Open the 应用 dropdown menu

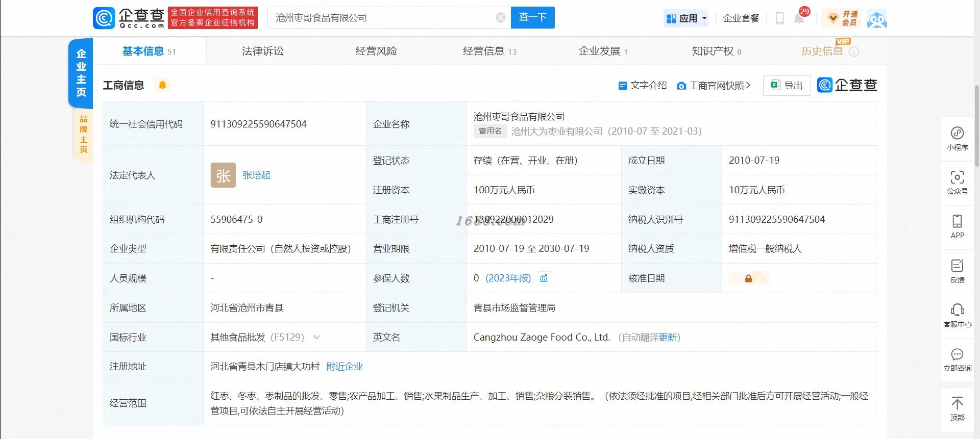point(687,18)
